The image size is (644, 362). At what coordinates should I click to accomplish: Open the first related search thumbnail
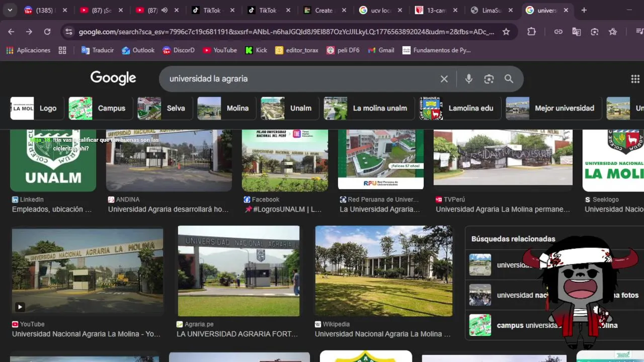[480, 265]
